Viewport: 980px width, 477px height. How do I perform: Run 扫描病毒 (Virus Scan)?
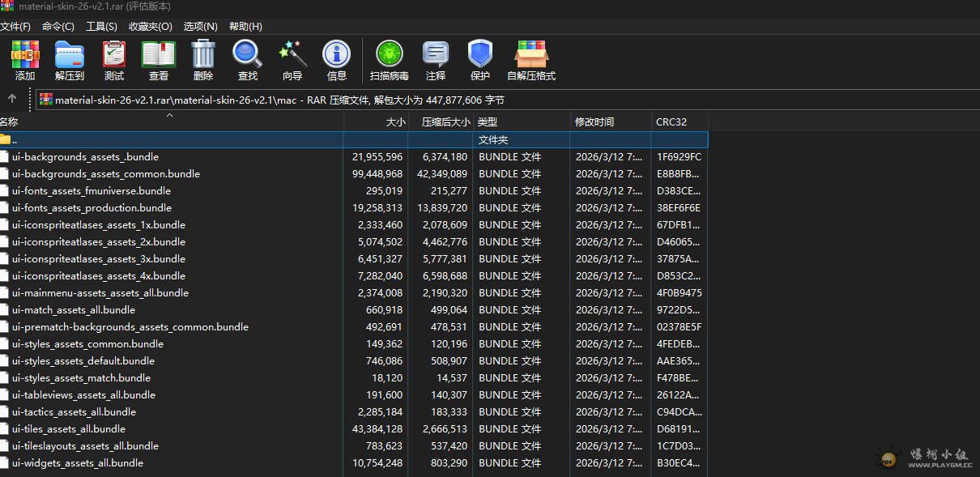click(x=389, y=59)
